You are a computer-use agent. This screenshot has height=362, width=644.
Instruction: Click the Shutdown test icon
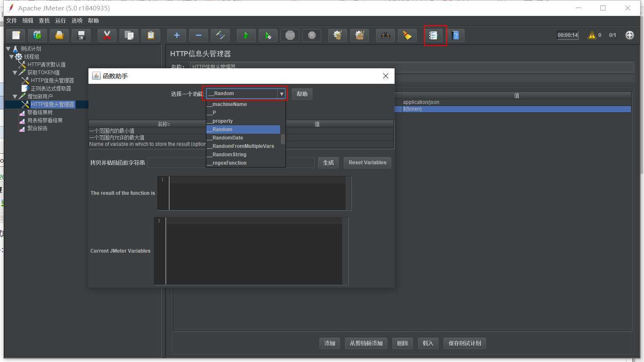(312, 35)
